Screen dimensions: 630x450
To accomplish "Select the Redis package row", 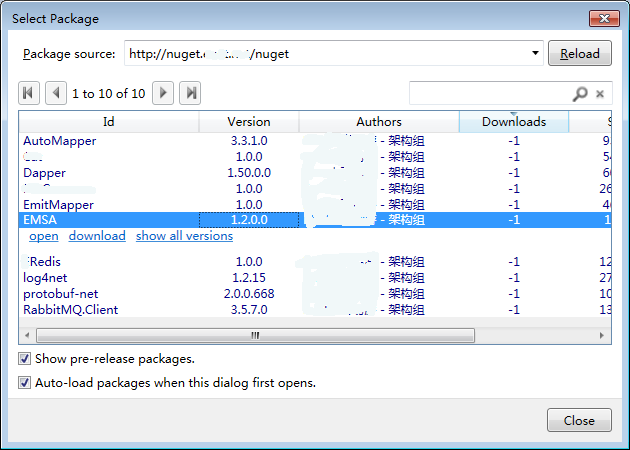I will [315, 262].
